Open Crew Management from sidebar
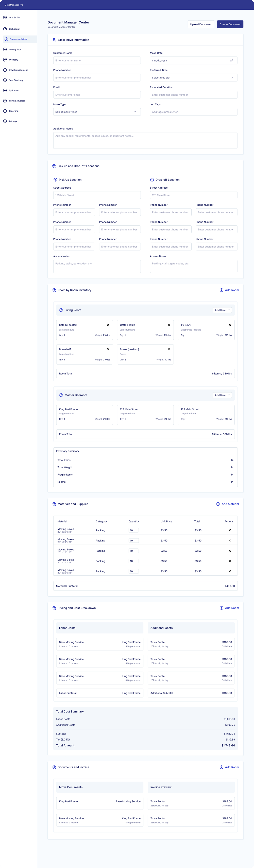Screen dimensions: 254x868 click(x=18, y=70)
